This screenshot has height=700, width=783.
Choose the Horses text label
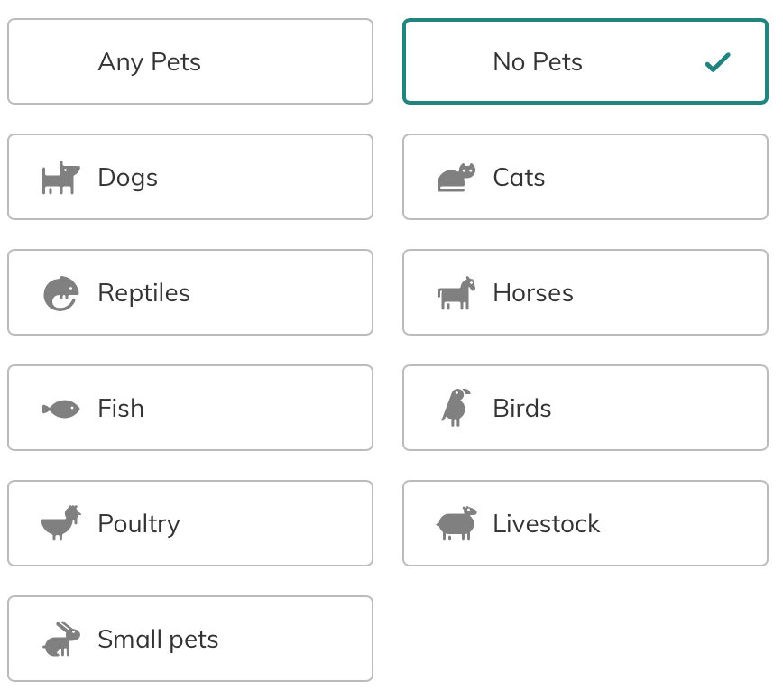[532, 293]
